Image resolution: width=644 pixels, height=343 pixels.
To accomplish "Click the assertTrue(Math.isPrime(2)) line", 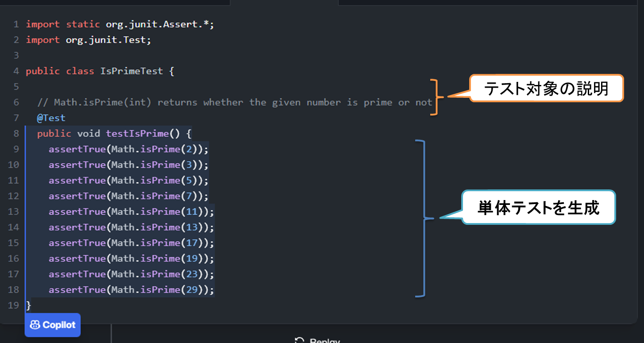I will [128, 149].
